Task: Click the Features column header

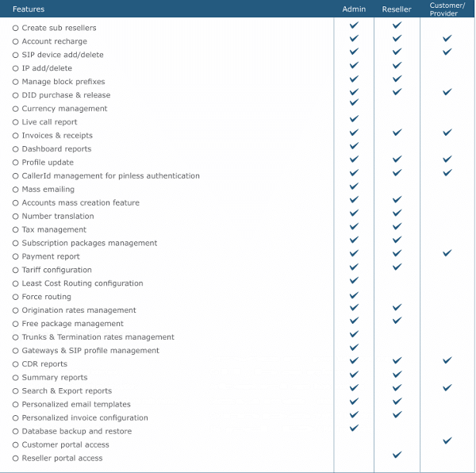Action: pos(29,9)
